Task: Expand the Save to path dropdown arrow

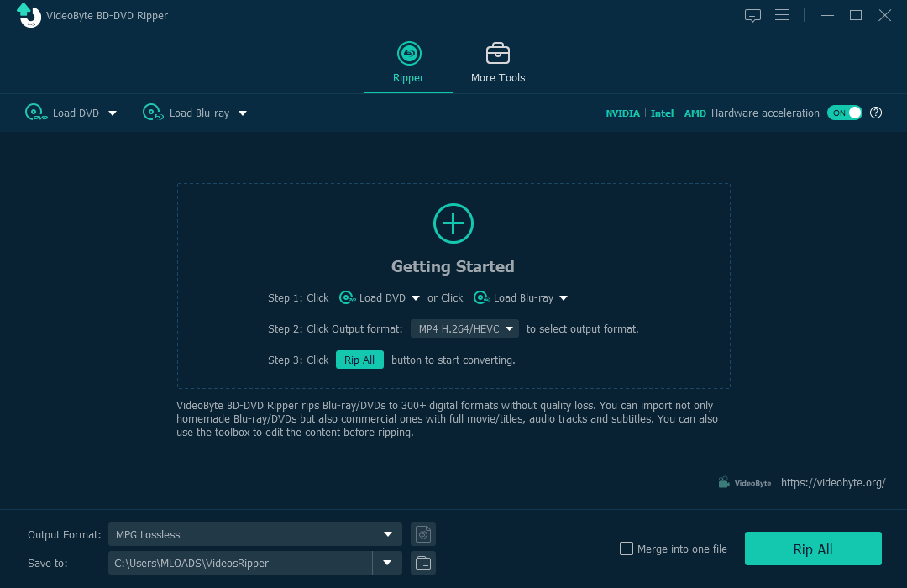Action: pyautogui.click(x=387, y=563)
